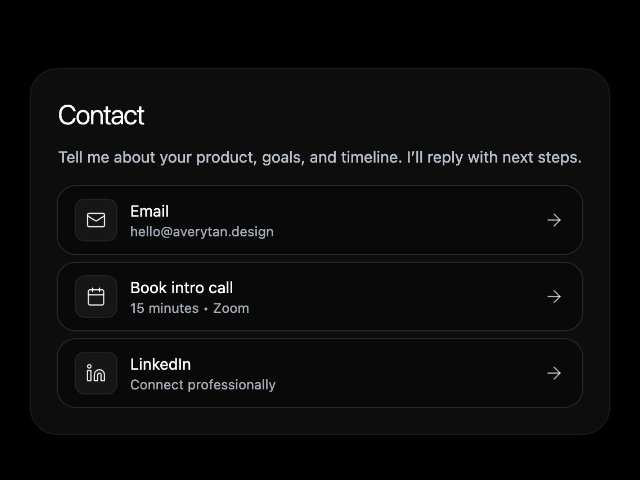Screen dimensions: 640x480
Task: Open the LinkedIn title link
Action: point(160,364)
